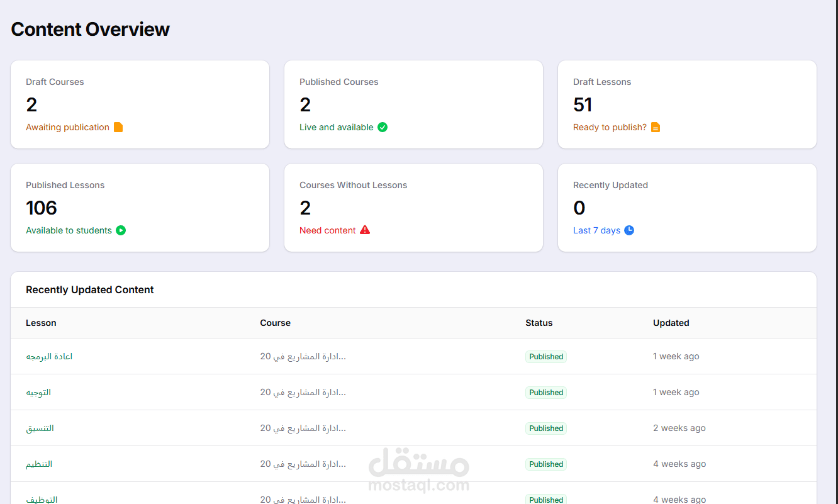The width and height of the screenshot is (838, 504).
Task: Click the green play icon beside Available to students
Action: [x=121, y=230]
